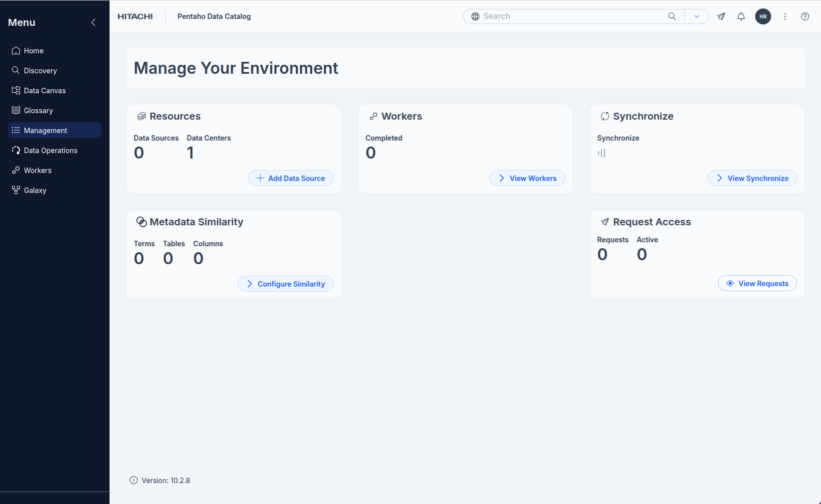This screenshot has height=504, width=821.
Task: Click View Requests with the eye icon
Action: click(757, 284)
